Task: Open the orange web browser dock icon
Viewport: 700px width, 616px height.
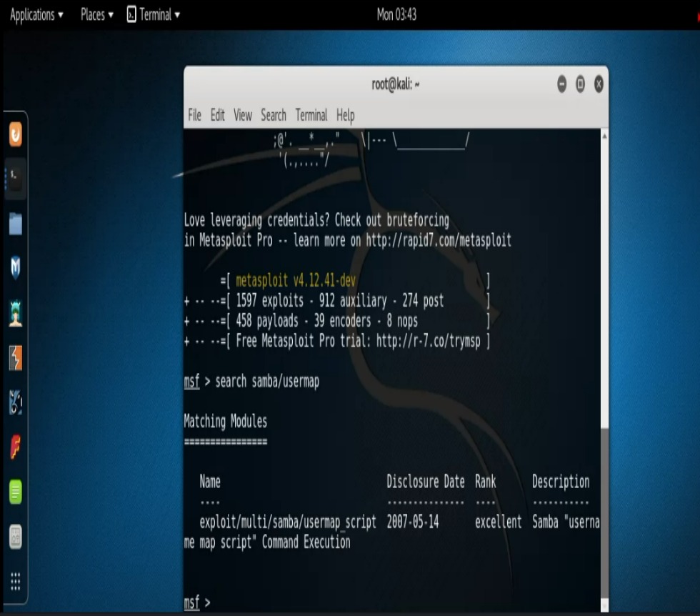Action: (x=16, y=134)
